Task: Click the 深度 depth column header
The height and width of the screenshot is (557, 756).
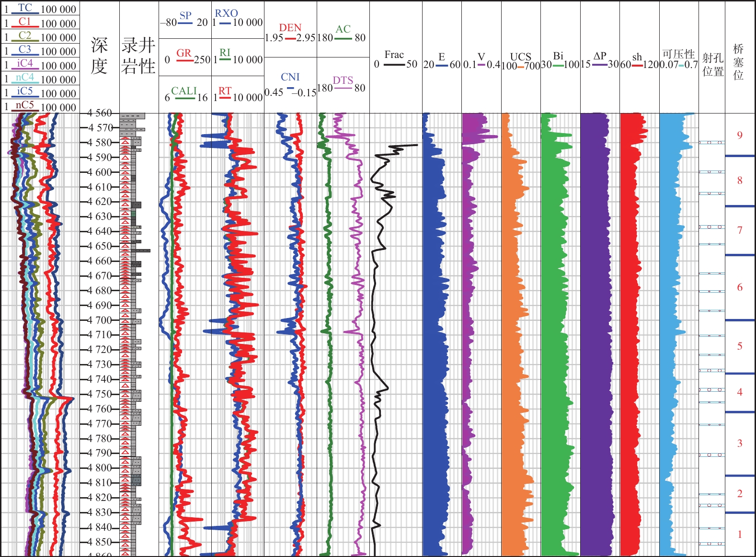Action: coord(99,56)
